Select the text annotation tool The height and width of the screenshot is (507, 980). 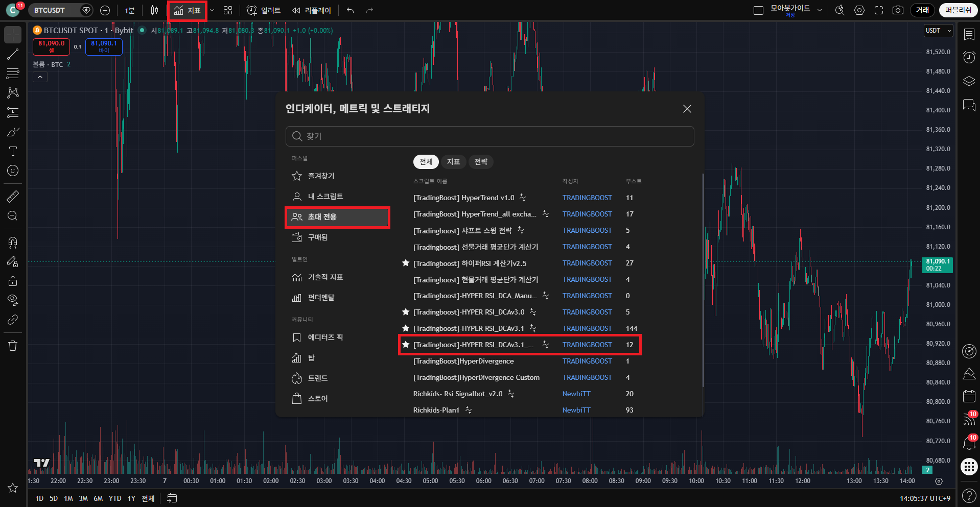[13, 151]
